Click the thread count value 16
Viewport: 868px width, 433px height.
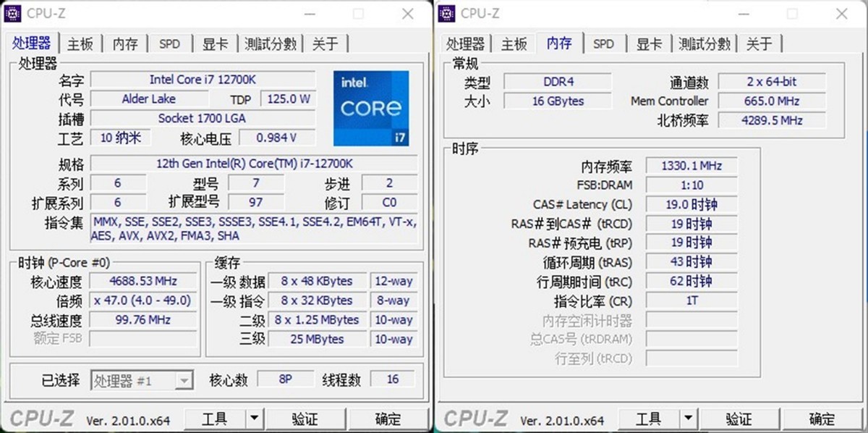click(x=393, y=379)
